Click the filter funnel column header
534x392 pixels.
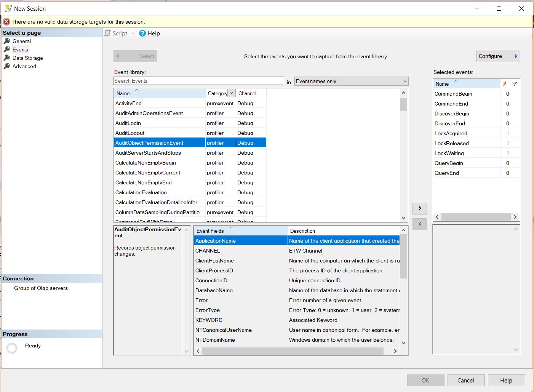point(515,84)
